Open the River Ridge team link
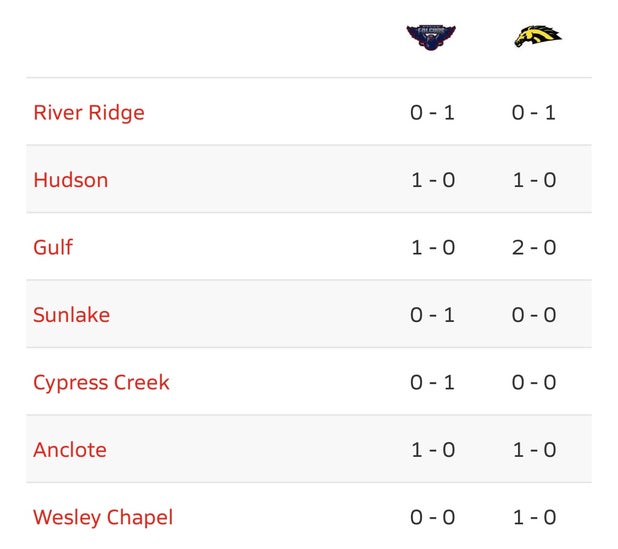618x549 pixels. [x=89, y=113]
